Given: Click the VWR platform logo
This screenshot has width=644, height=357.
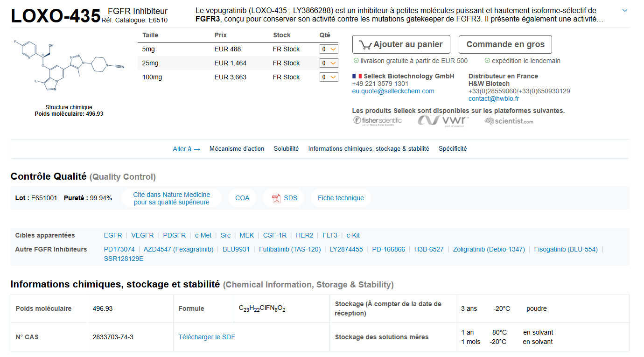Looking at the screenshot, I should pos(443,121).
